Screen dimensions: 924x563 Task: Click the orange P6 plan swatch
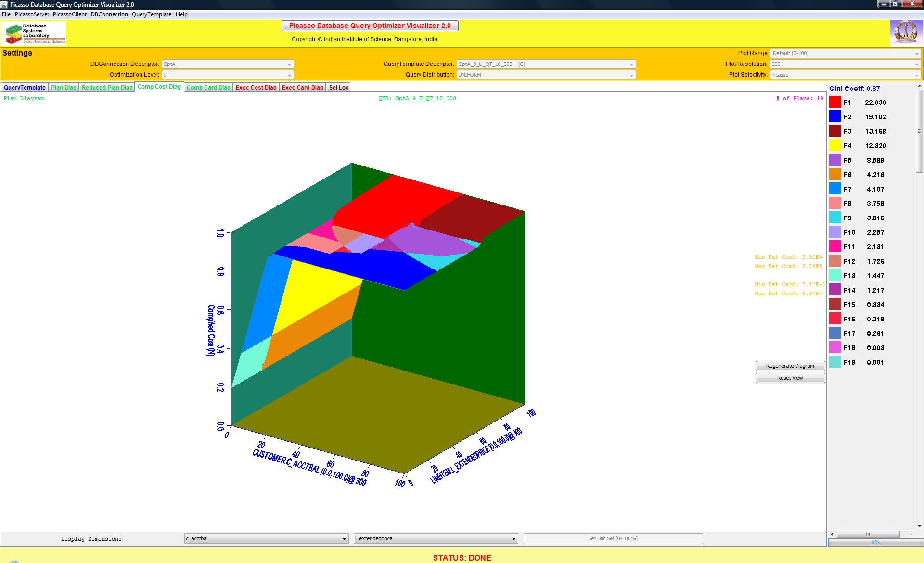click(835, 174)
